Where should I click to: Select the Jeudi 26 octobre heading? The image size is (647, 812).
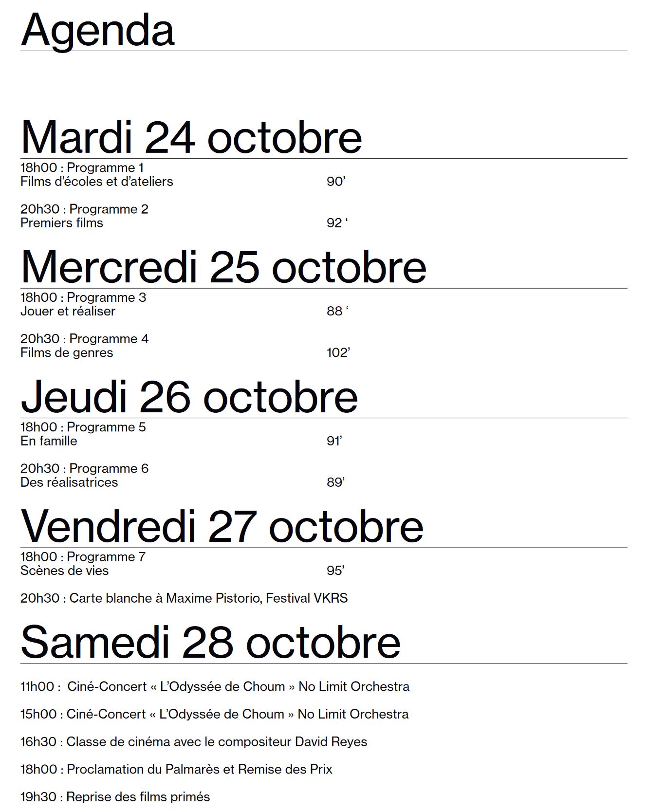click(189, 397)
